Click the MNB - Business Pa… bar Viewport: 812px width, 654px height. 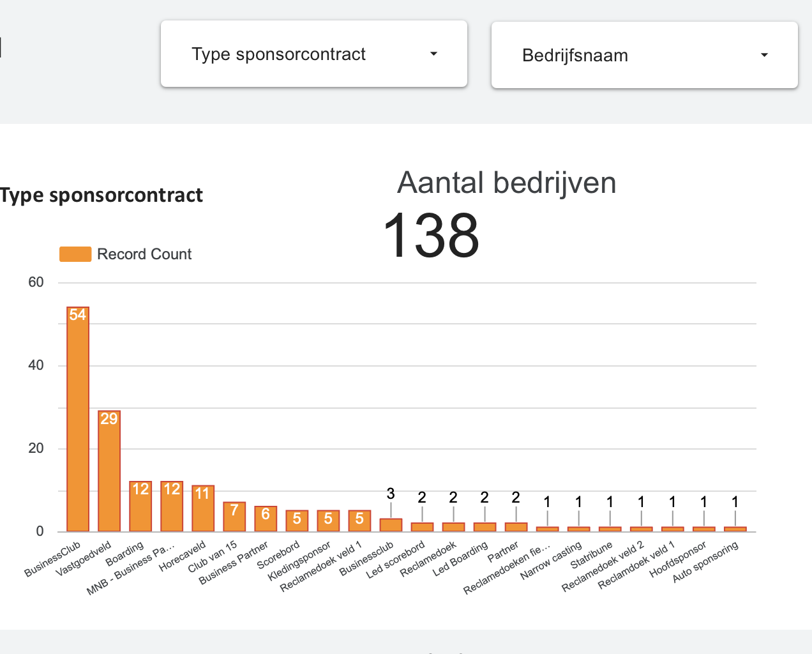[x=172, y=508]
